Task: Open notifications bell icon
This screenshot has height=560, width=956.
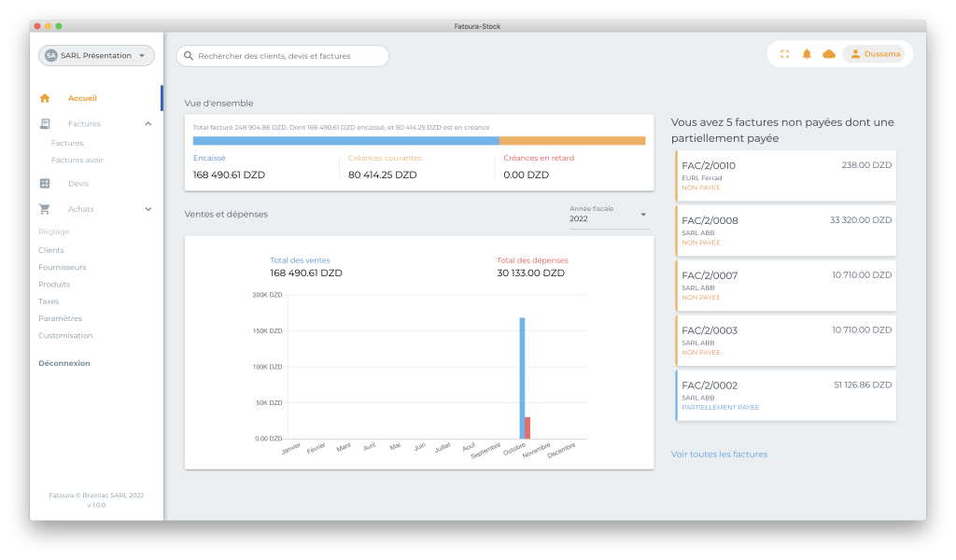Action: [x=807, y=54]
